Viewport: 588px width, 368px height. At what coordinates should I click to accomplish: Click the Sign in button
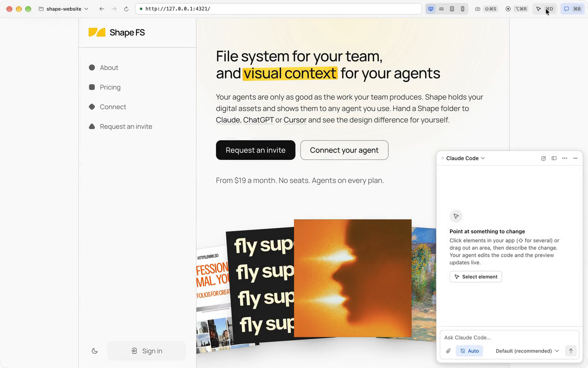pyautogui.click(x=147, y=351)
